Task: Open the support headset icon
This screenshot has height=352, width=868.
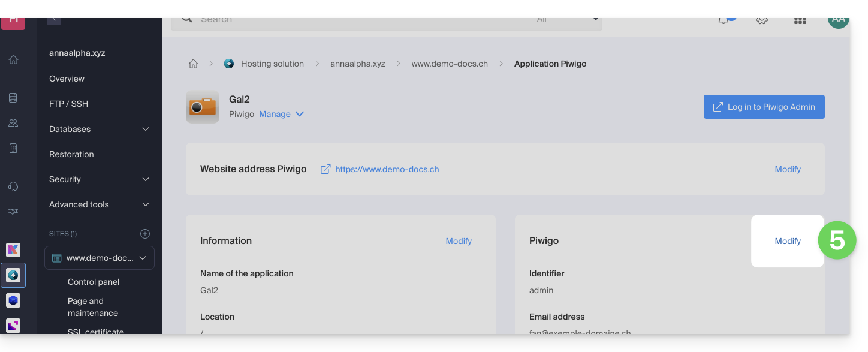Action: (13, 186)
